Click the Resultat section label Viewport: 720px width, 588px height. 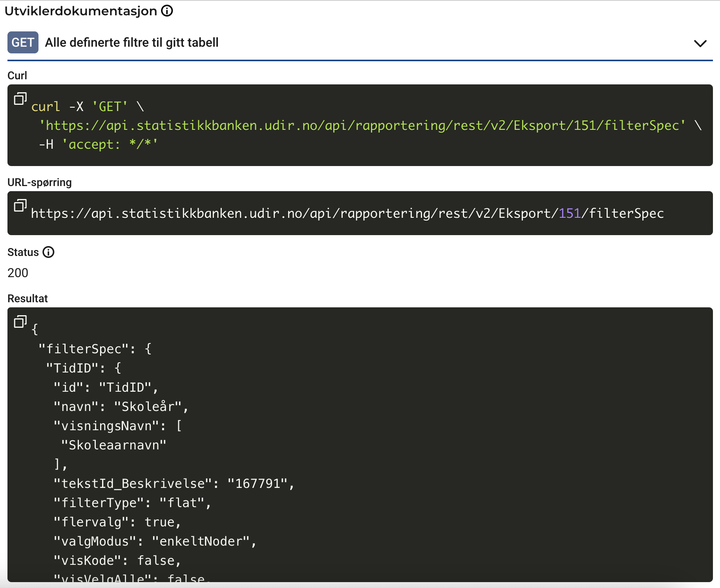(27, 299)
